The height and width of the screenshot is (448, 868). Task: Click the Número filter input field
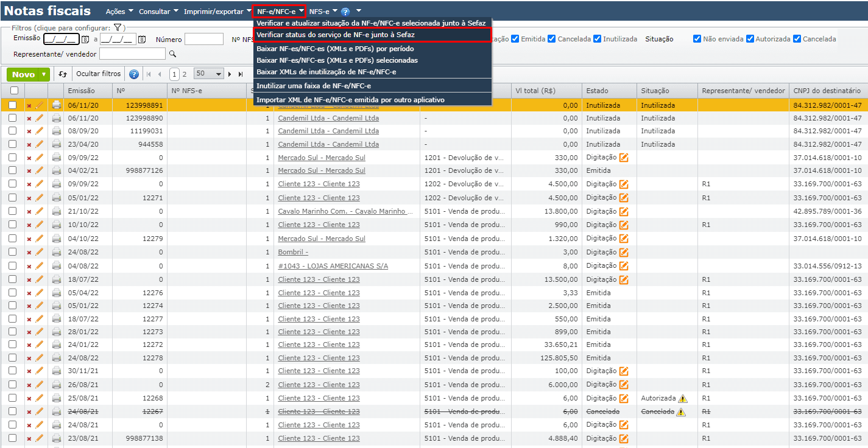[203, 40]
